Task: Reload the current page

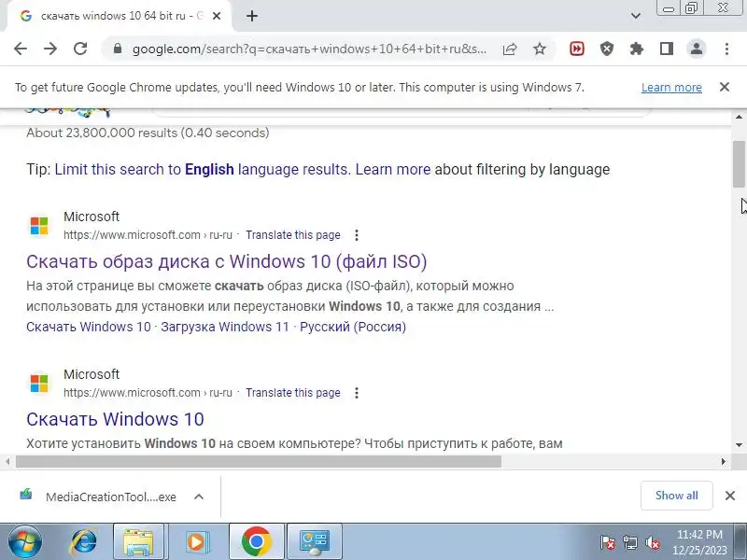Action: pos(80,49)
